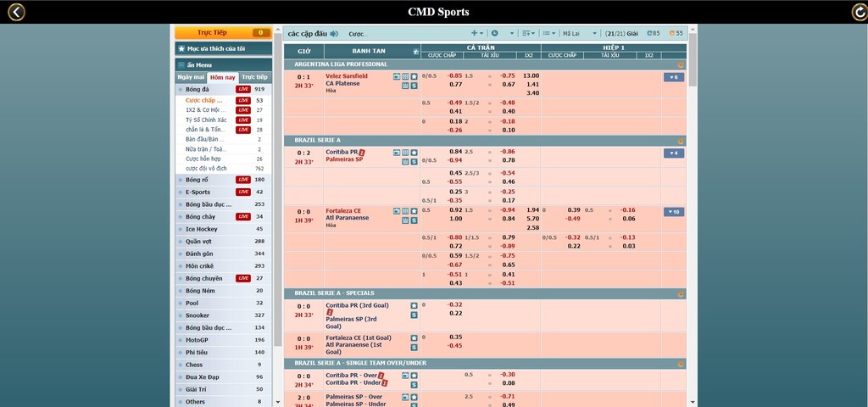Refresh the Argentina Liga Profesional league
Viewport: 868px width, 407px height.
[x=679, y=64]
